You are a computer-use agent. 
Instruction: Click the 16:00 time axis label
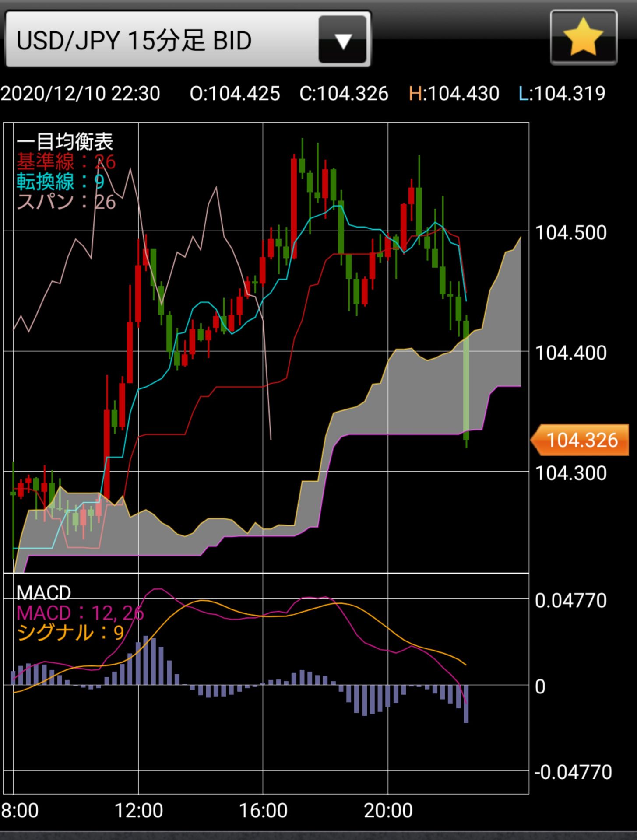(263, 811)
